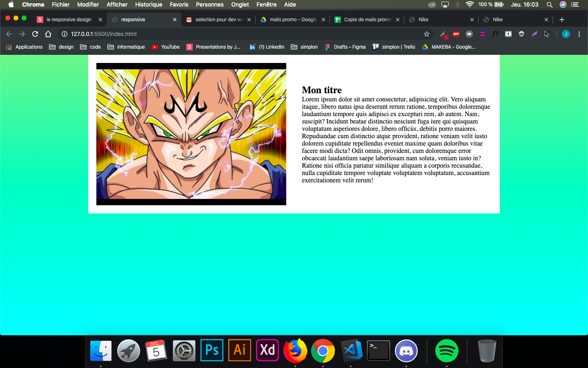The width and height of the screenshot is (588, 368).
Task: Open the Chrome application menu
Action: (33, 4)
